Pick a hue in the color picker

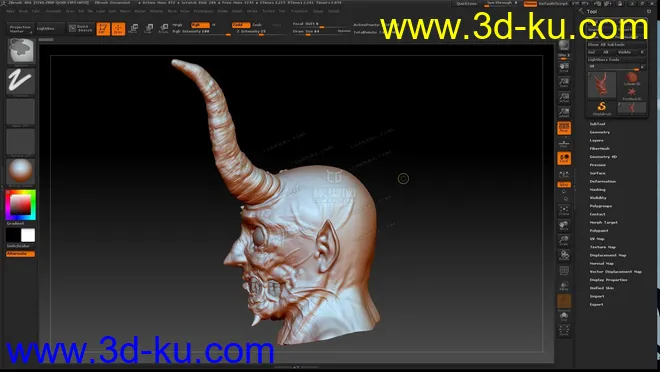pyautogui.click(x=21, y=205)
